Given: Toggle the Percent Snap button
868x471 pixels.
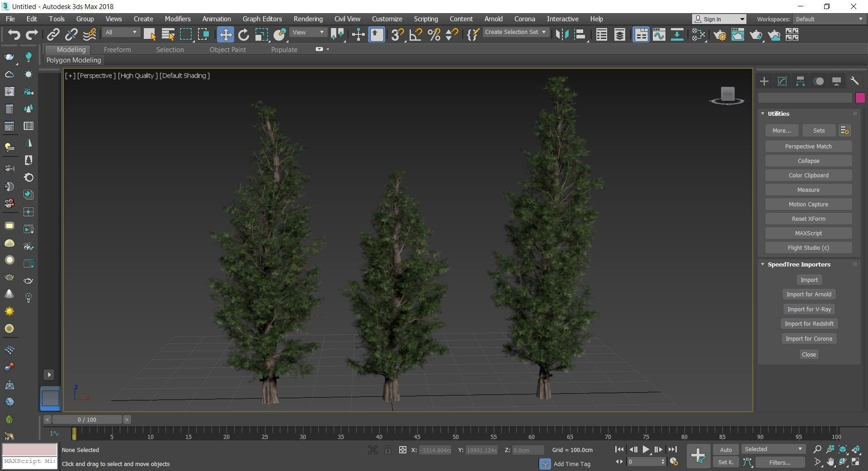Looking at the screenshot, I should point(434,34).
